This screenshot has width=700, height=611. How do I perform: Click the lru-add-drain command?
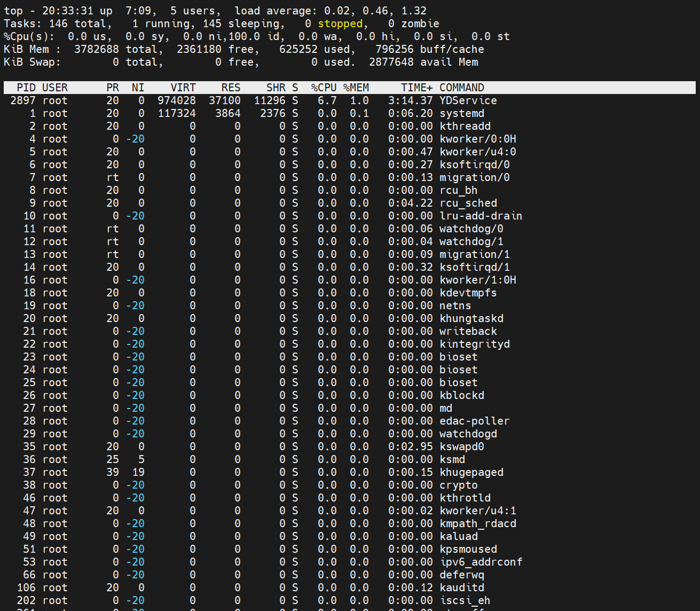481,216
